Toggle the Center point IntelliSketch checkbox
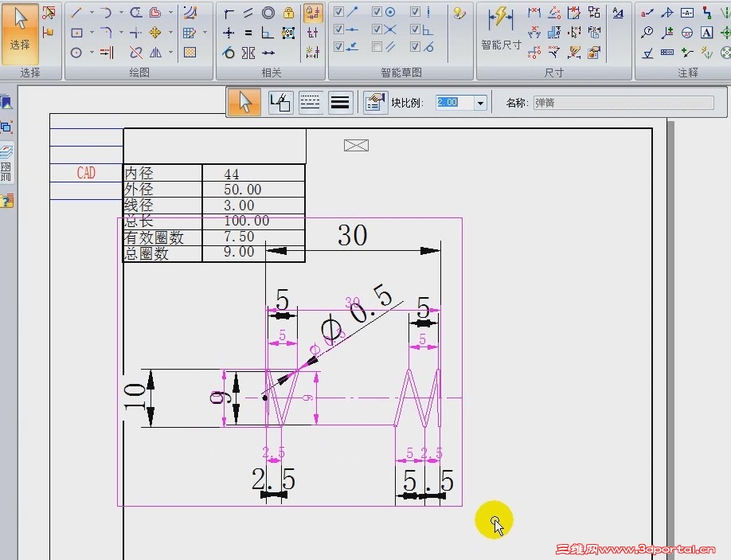731x560 pixels. pos(377,12)
